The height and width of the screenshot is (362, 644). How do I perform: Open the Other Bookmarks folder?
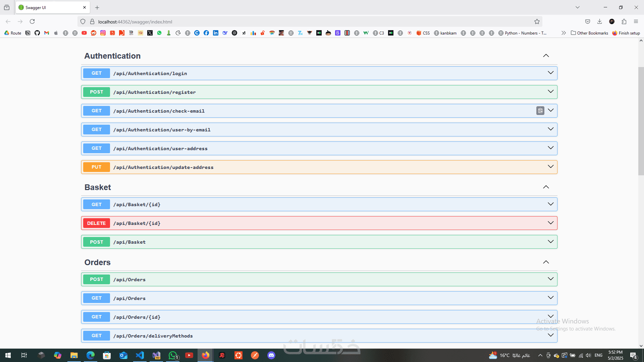[589, 33]
